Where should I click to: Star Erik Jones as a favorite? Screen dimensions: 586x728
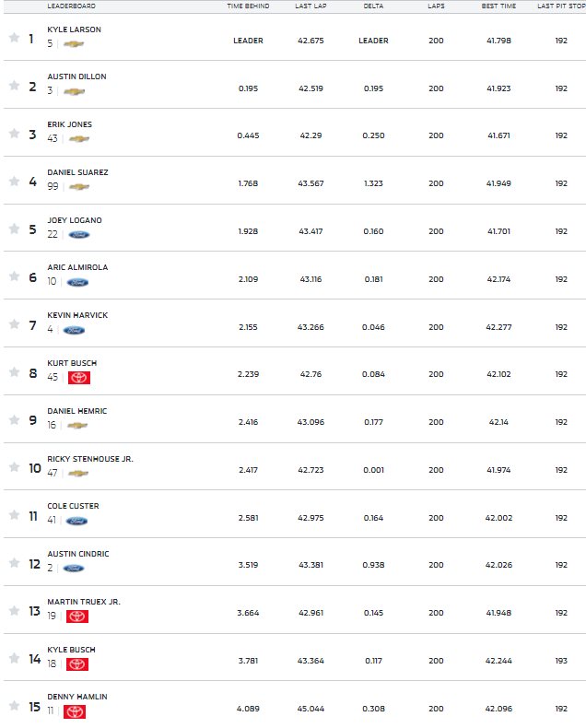coord(15,134)
